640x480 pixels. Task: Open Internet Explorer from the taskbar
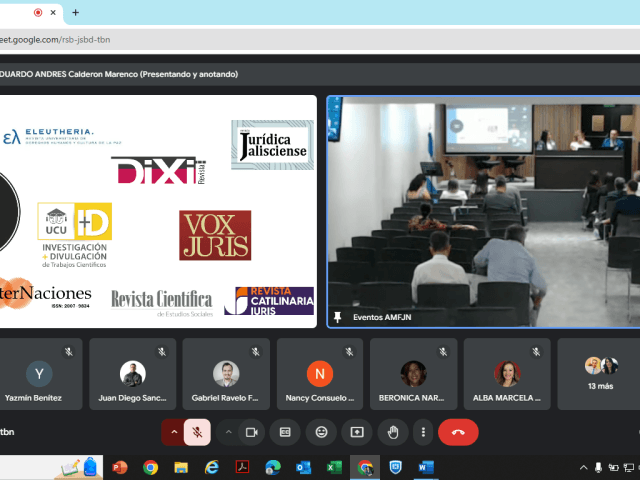coord(211,467)
